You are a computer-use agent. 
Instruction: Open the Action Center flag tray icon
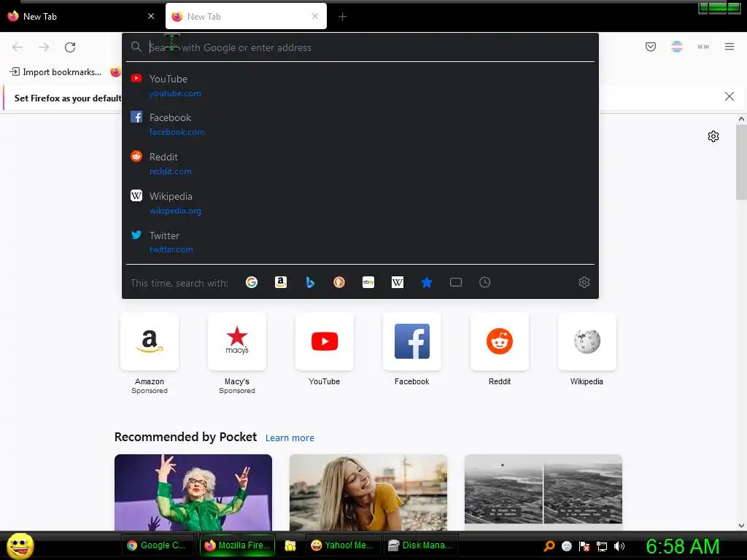point(584,546)
